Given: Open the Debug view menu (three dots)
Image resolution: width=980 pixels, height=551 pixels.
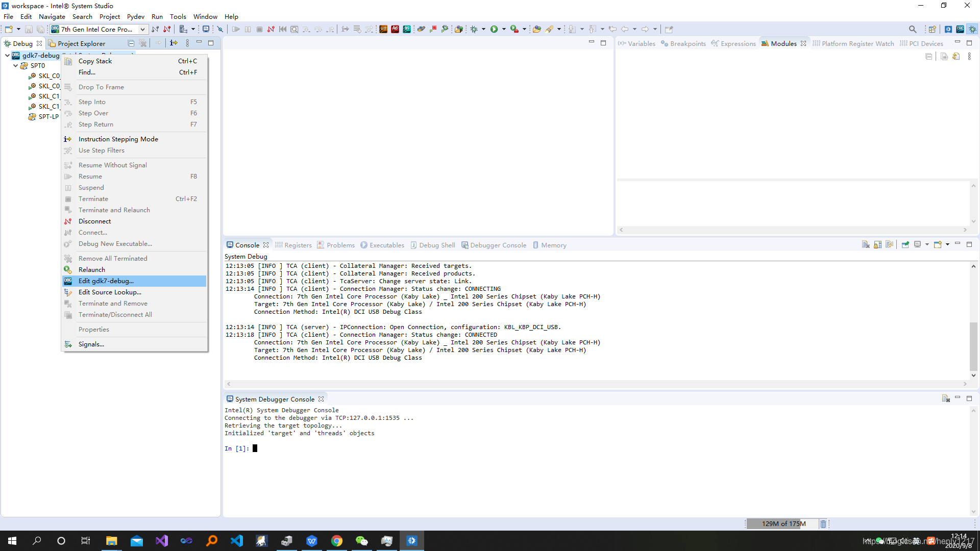Looking at the screenshot, I should (187, 43).
